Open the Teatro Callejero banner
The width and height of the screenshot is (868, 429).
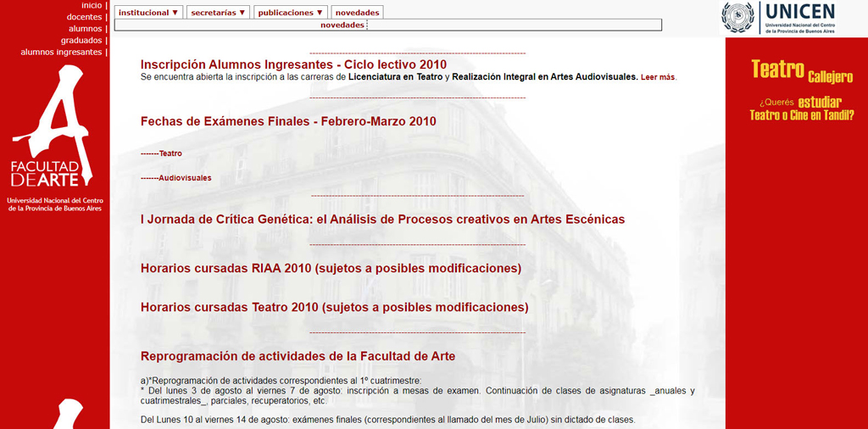(x=802, y=71)
